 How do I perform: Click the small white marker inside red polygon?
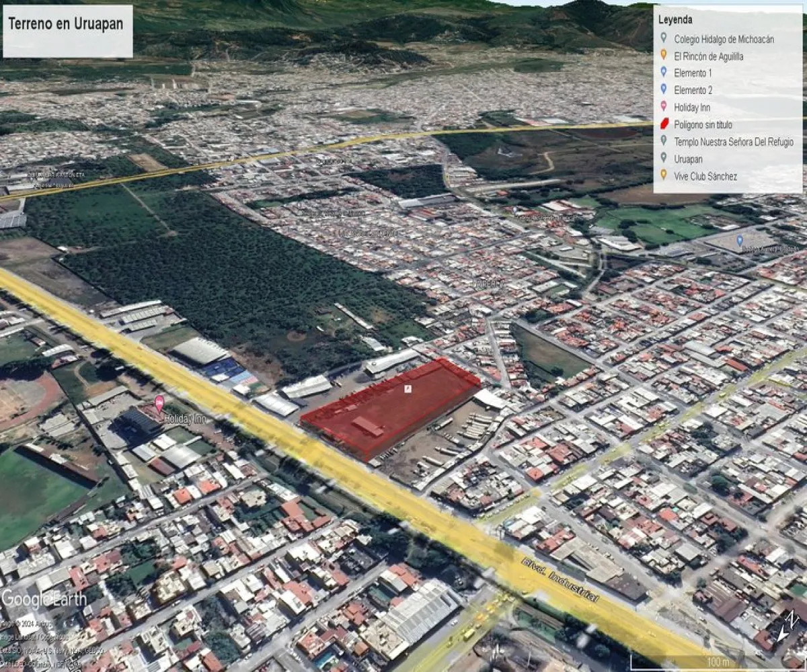click(407, 389)
